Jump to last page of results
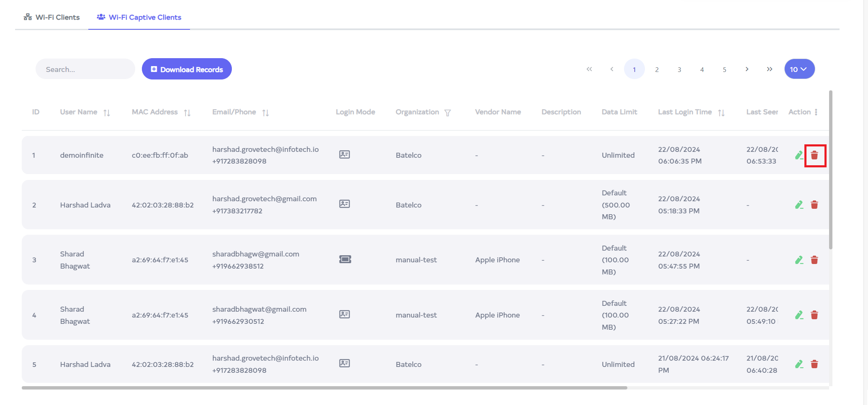The image size is (868, 405). coord(769,69)
